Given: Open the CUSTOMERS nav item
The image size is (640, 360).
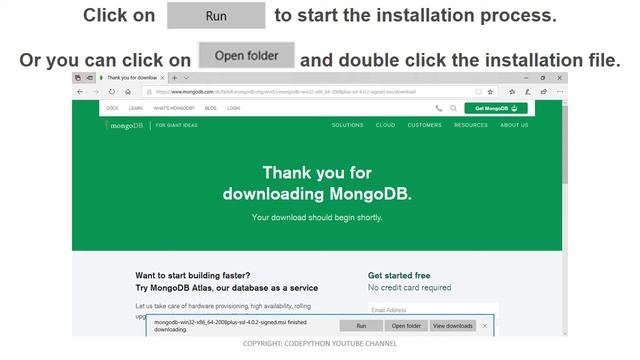Looking at the screenshot, I should 424,125.
